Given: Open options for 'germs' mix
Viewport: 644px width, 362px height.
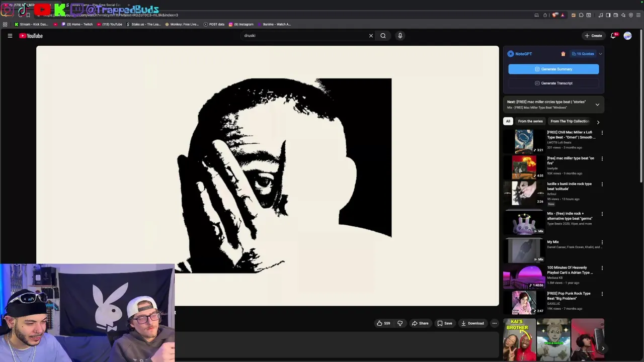Looking at the screenshot, I should [602, 214].
